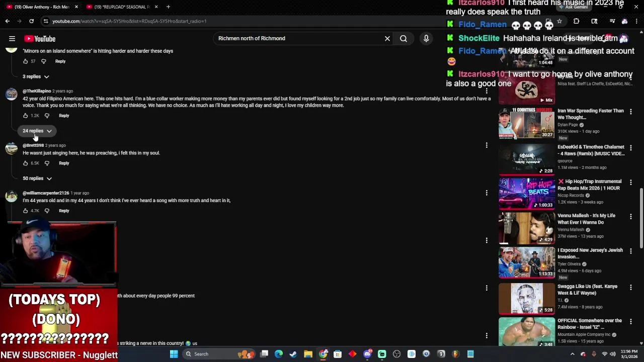
Task: Open a new browser tab
Action: pos(168,7)
